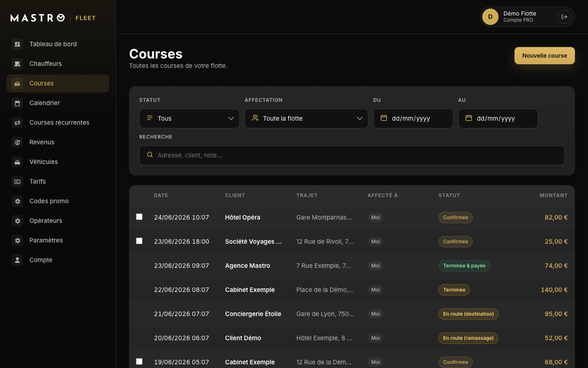
Task: Click the Au date input field
Action: pos(498,119)
